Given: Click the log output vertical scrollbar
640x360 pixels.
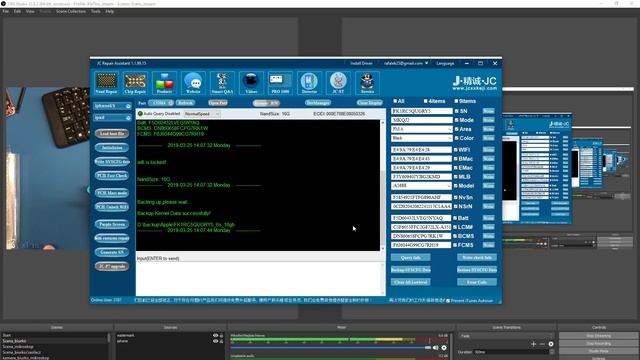Looking at the screenshot, I should click(x=382, y=185).
